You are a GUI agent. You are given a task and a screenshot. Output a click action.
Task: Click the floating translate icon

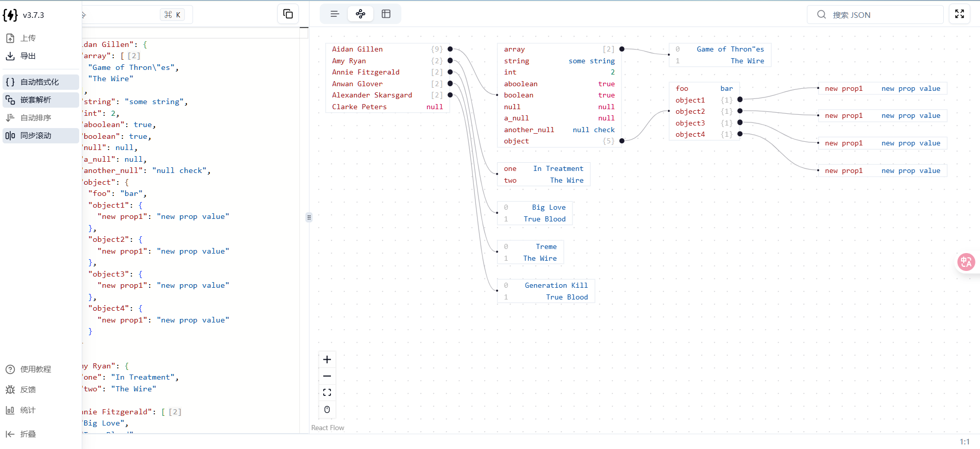966,262
